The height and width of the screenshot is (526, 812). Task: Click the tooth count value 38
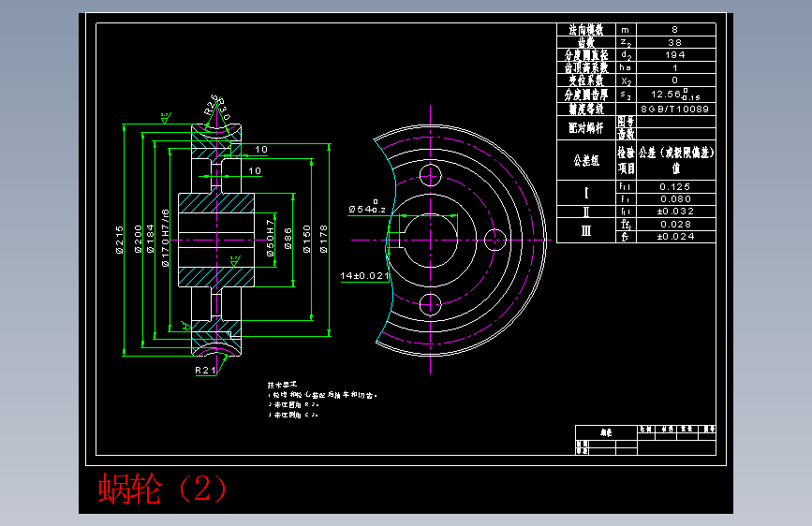coord(676,42)
